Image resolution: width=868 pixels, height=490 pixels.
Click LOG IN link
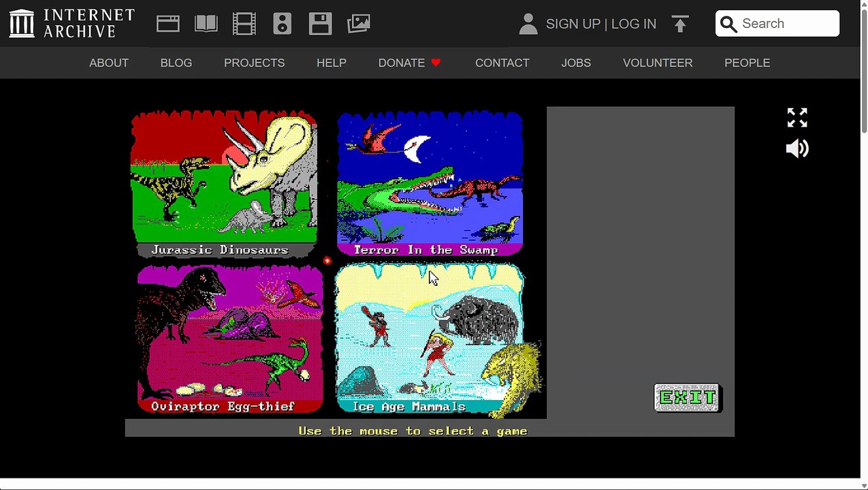634,24
